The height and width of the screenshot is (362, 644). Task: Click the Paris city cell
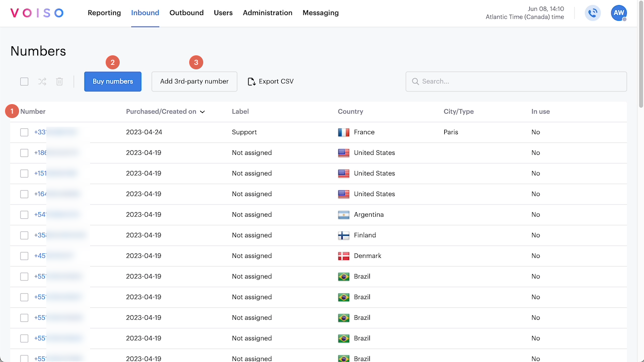click(x=451, y=132)
